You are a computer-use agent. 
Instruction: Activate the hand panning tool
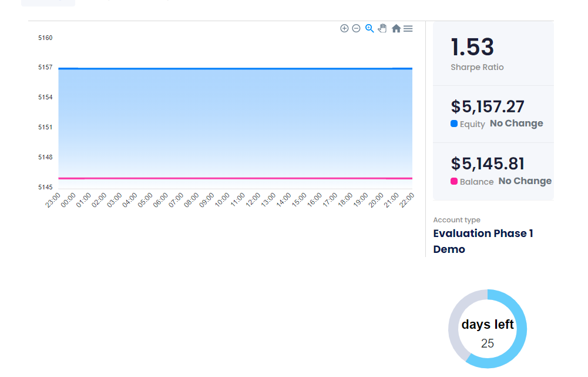click(382, 28)
